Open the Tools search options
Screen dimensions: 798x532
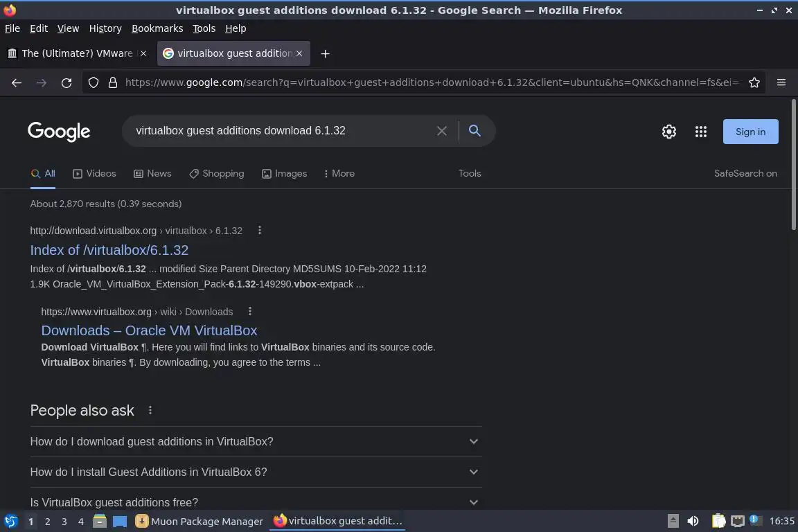coord(469,174)
